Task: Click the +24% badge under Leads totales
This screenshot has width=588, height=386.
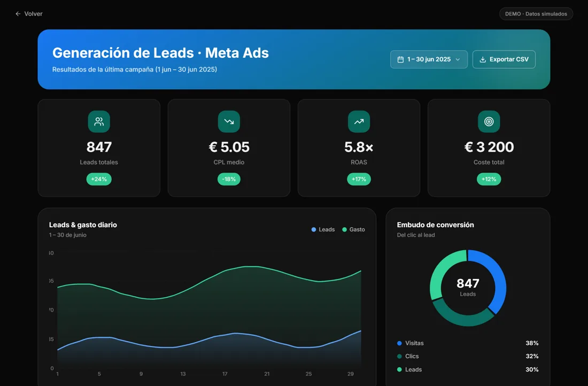Action: click(99, 179)
